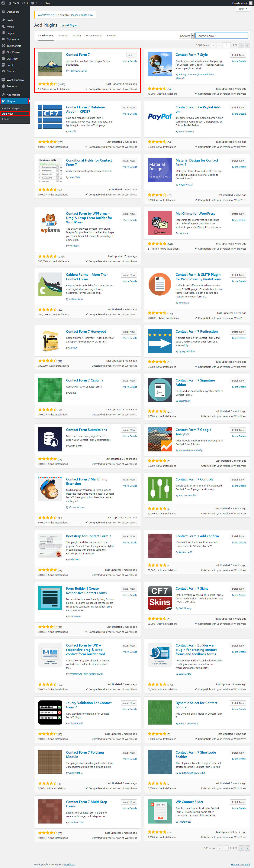The width and height of the screenshot is (254, 868).
Task: View More Details for Caldera Forms
Action: [130, 281]
